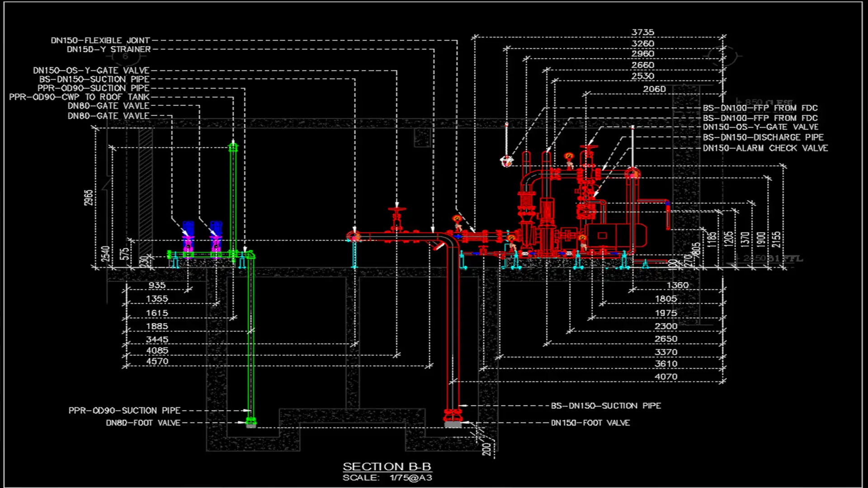868x488 pixels.
Task: Select the DN150-Y STRAINER annotation text
Action: tap(108, 50)
